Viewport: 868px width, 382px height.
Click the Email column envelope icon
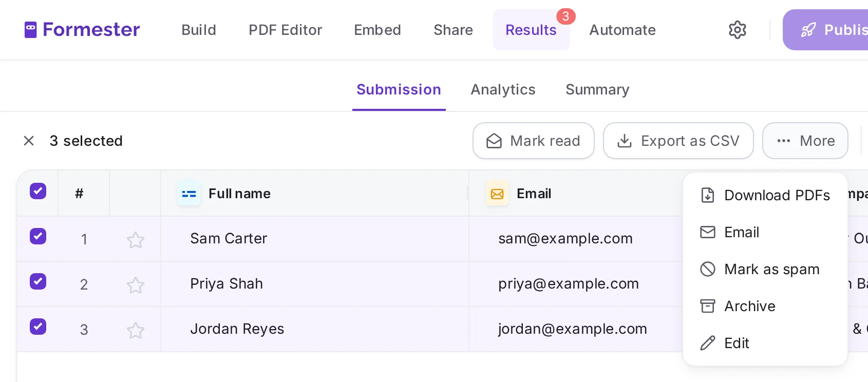[x=497, y=194]
